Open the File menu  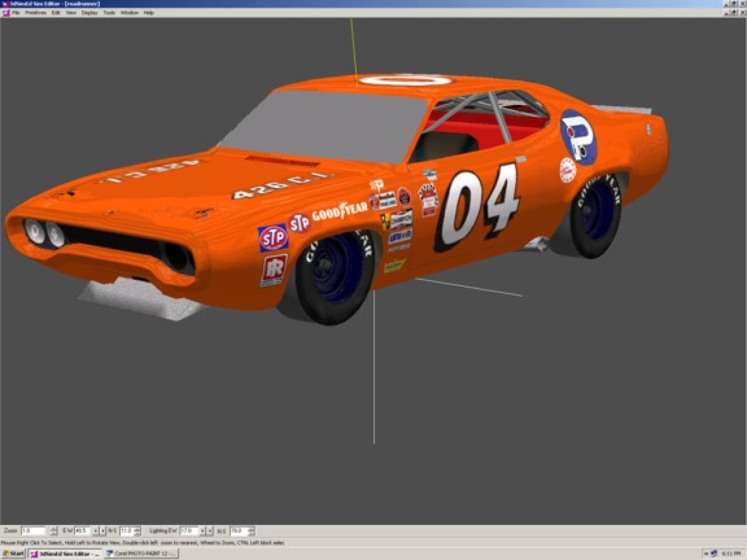[x=16, y=12]
